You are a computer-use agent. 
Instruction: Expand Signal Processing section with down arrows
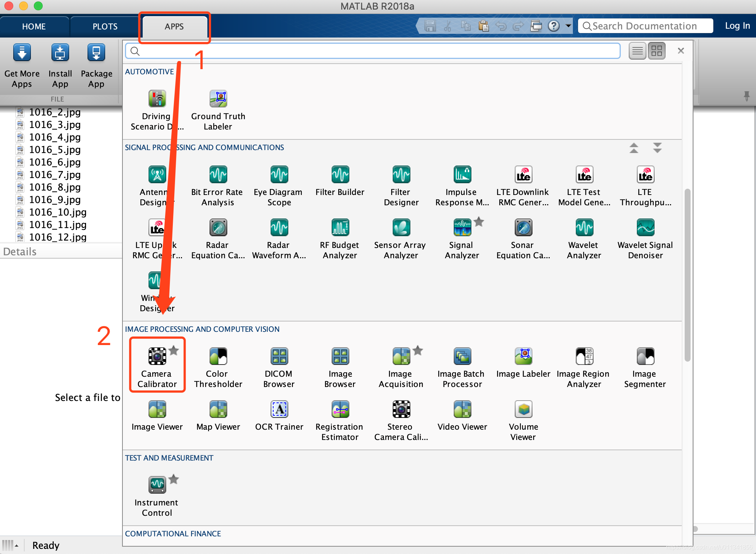click(657, 148)
